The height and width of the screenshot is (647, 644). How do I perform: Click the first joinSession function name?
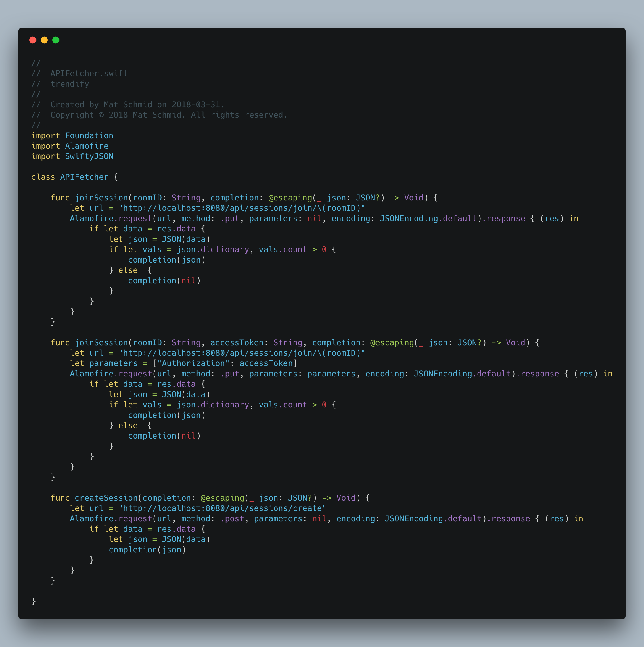(x=101, y=198)
